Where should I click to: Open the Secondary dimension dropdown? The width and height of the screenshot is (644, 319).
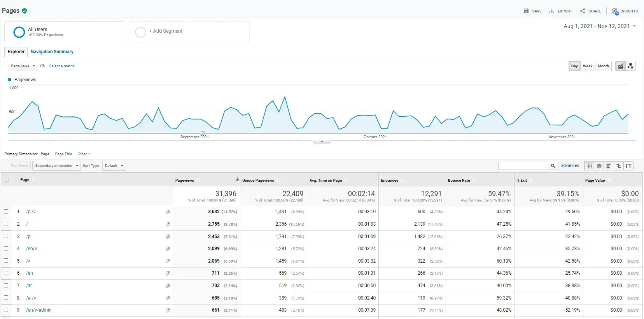pos(56,166)
